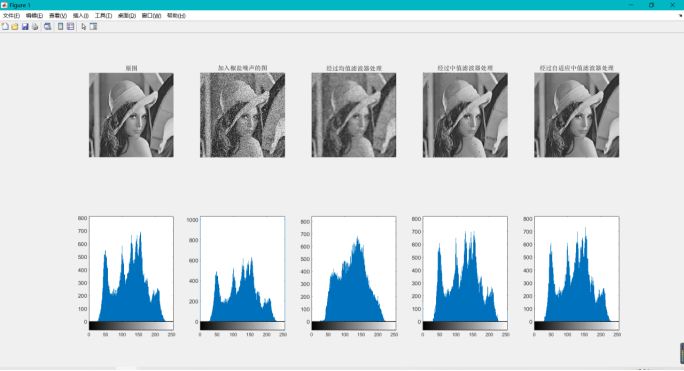Insert a colorbar from the toolbar
This screenshot has width=684, height=371.
click(x=61, y=27)
